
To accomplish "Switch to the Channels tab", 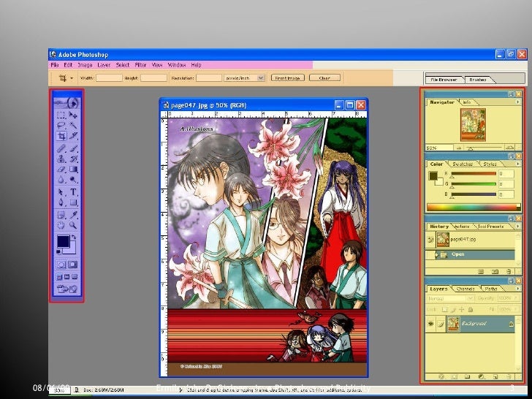I will [465, 289].
